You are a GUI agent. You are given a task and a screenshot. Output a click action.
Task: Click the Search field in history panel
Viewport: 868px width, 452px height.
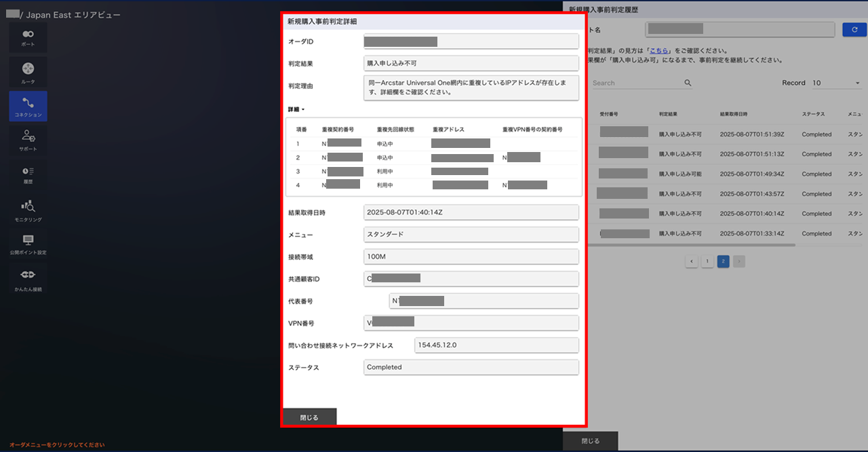636,83
